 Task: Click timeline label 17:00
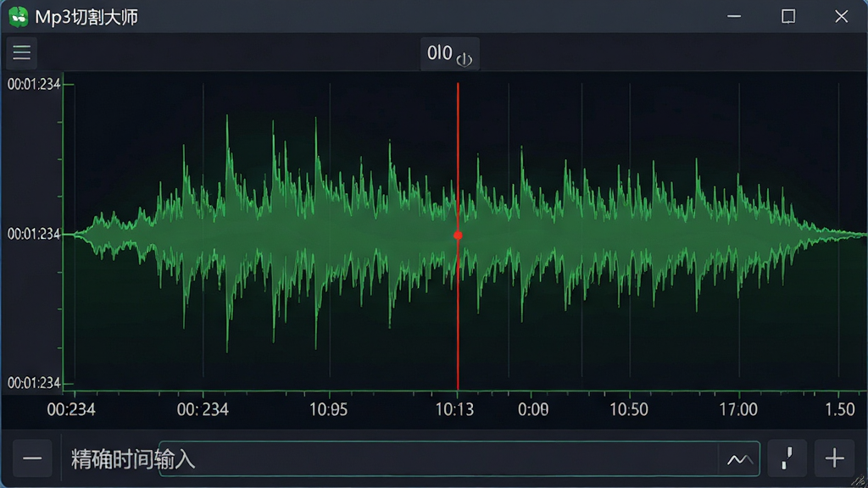click(738, 409)
